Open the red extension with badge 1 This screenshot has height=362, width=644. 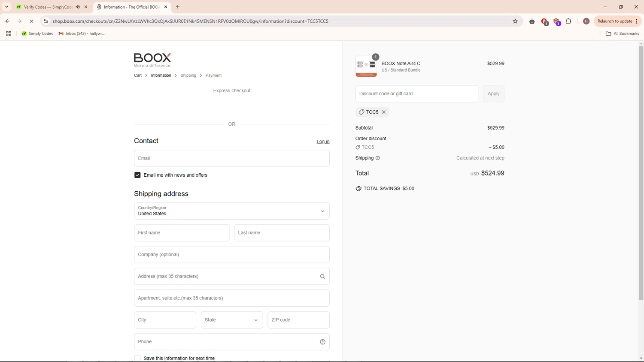tap(544, 21)
